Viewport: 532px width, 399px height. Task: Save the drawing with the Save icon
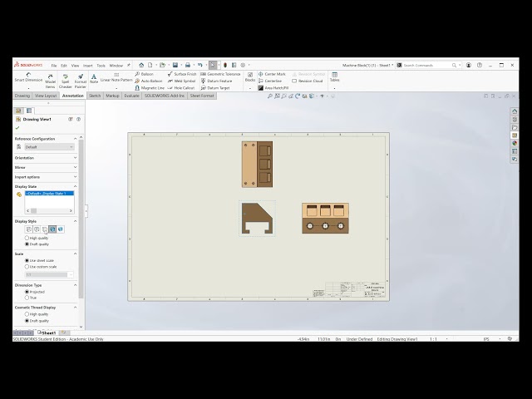coord(175,65)
